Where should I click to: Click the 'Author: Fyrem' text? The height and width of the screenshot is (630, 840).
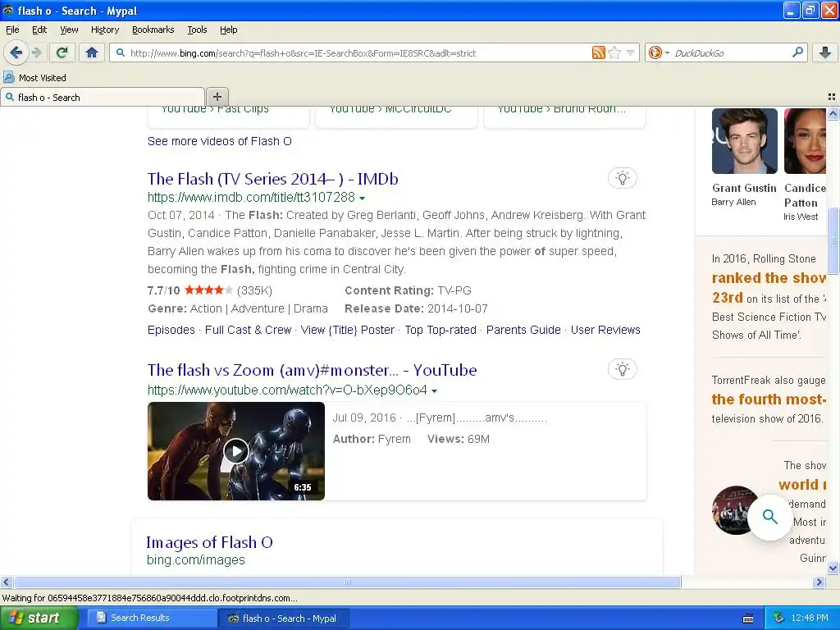372,439
